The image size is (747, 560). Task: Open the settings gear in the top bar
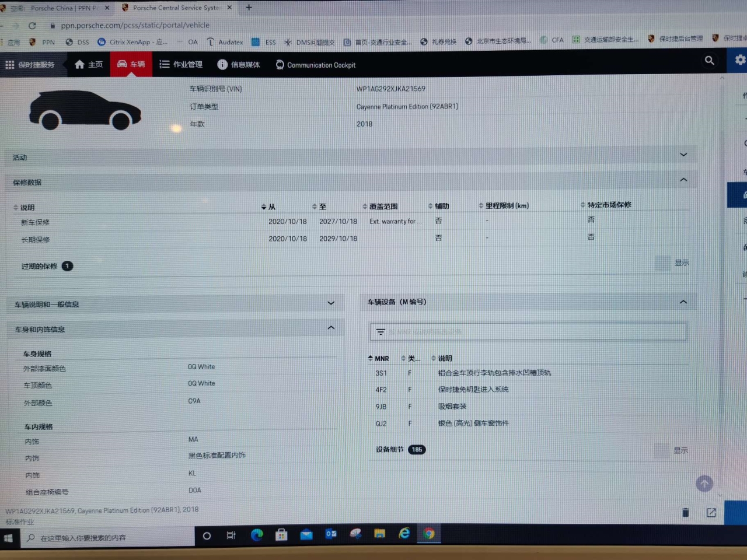pyautogui.click(x=739, y=60)
